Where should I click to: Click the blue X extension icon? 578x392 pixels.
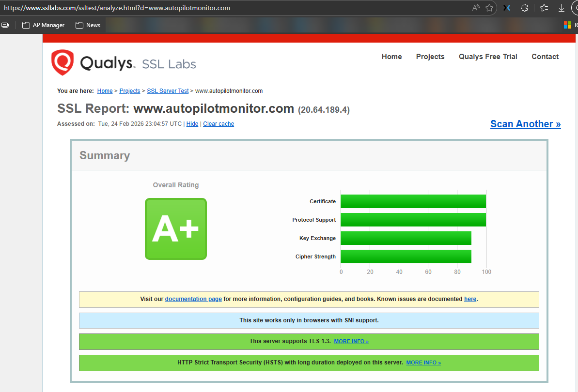[x=507, y=8]
